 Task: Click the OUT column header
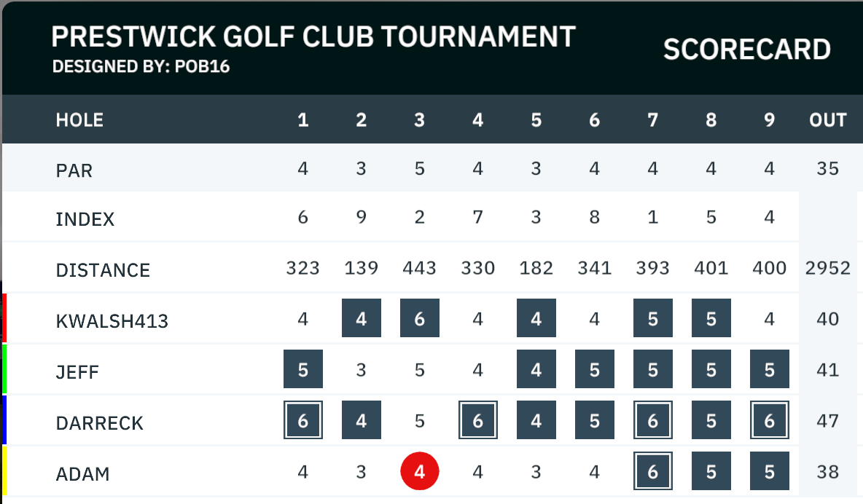[828, 120]
